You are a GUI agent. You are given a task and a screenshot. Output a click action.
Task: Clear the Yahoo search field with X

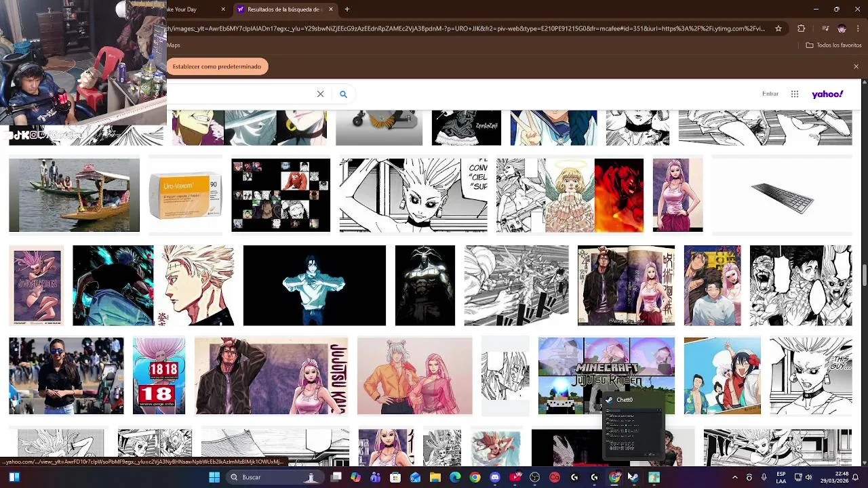click(320, 94)
